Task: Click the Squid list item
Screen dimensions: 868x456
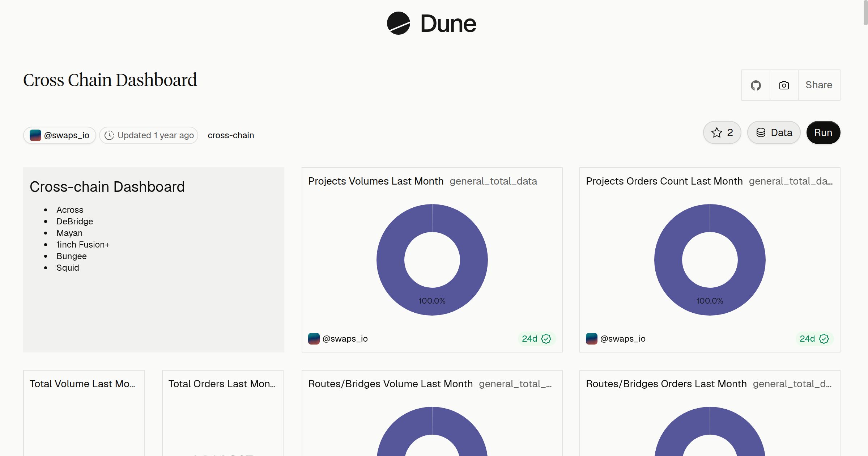Action: (x=68, y=268)
